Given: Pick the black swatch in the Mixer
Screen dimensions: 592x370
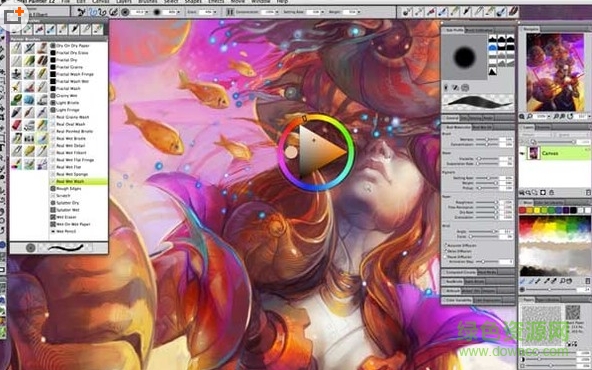Looking at the screenshot, I should (x=573, y=210).
